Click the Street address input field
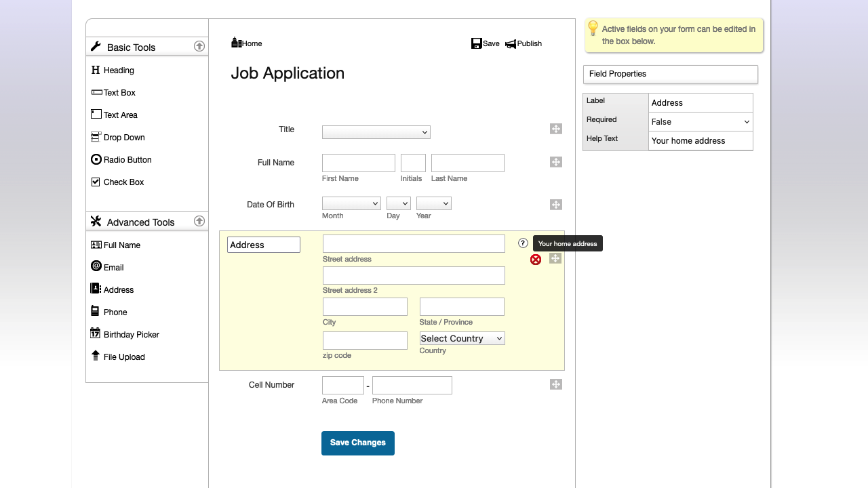The width and height of the screenshot is (868, 488). [x=414, y=243]
